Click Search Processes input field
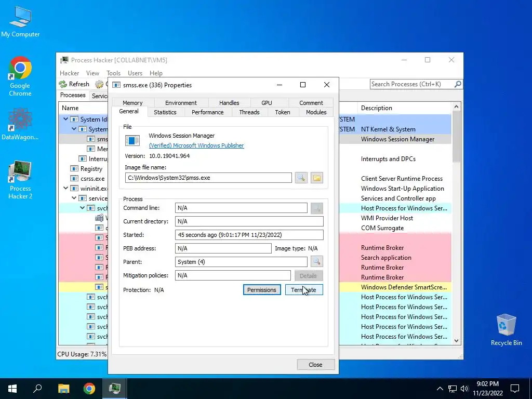The width and height of the screenshot is (532, 399). coord(412,84)
